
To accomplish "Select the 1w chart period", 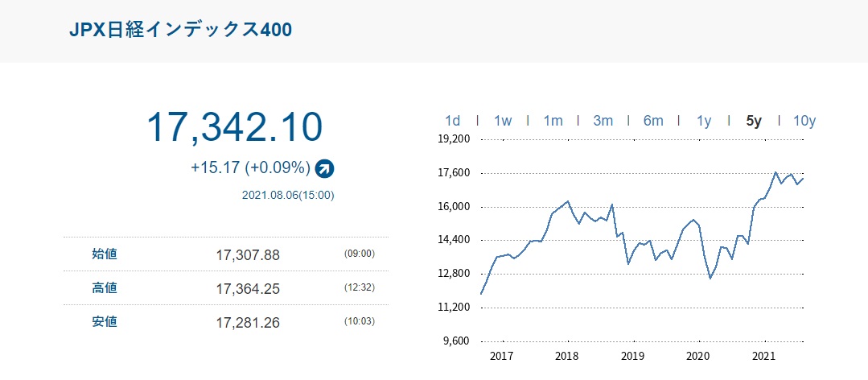I will [x=503, y=121].
